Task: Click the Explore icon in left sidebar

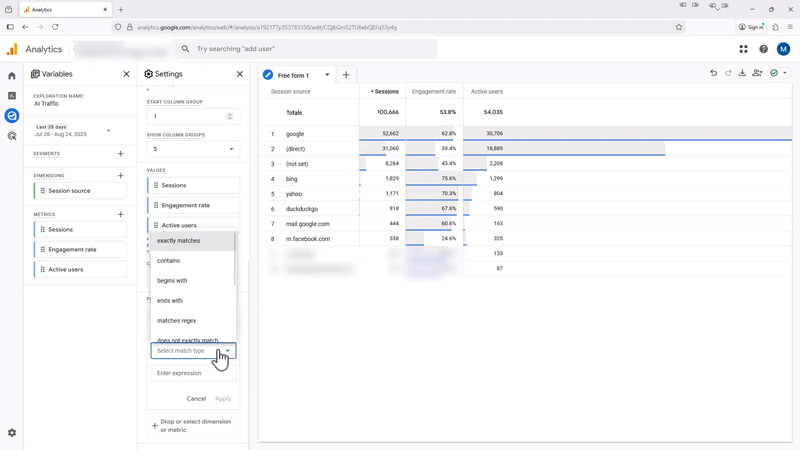Action: [x=12, y=116]
